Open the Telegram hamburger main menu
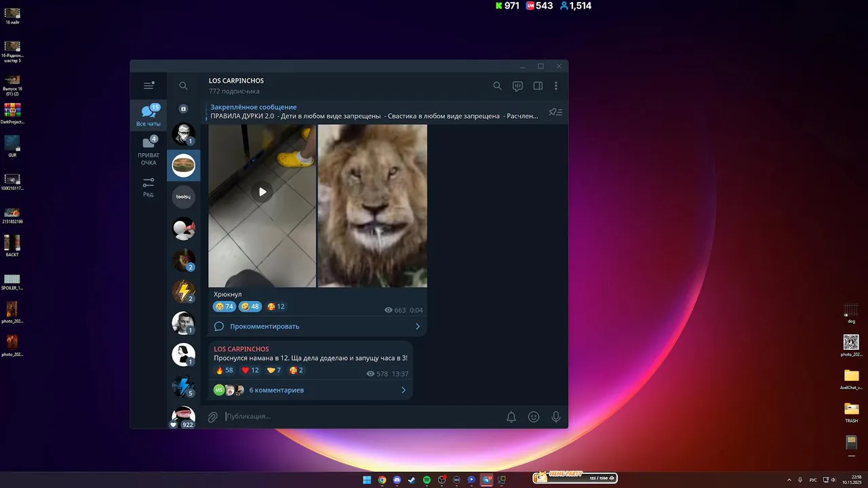Screen dimensions: 868x488 click(149, 85)
